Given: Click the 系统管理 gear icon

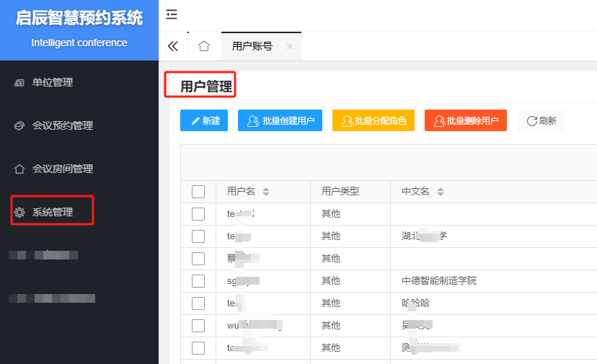Looking at the screenshot, I should coord(19,213).
